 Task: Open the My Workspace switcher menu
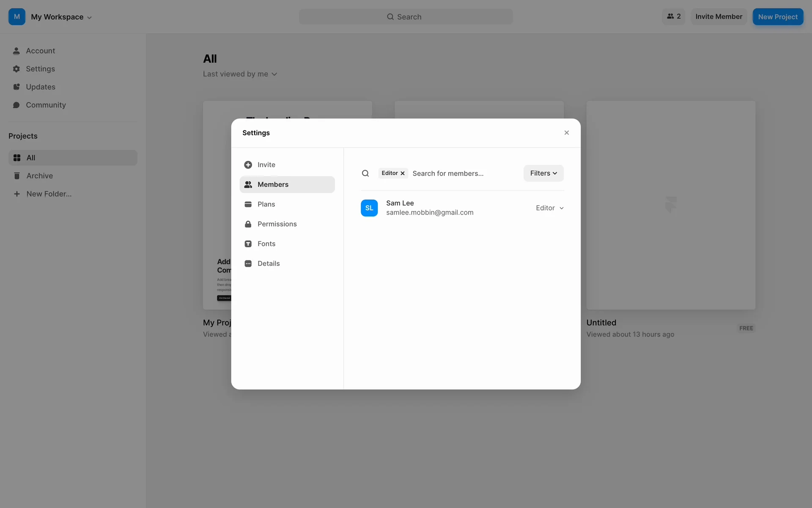click(x=61, y=17)
